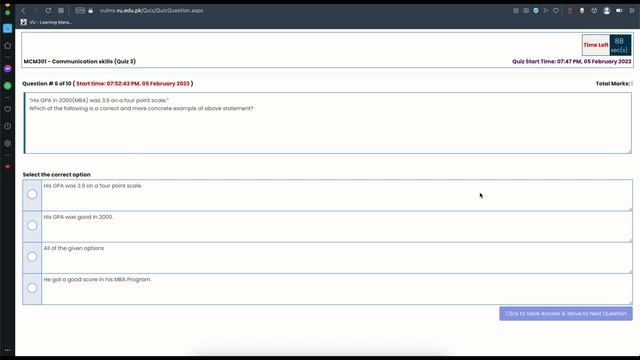Image resolution: width=640 pixels, height=360 pixels.
Task: Click the dim forward arrow in toolbar
Action: coord(34,11)
